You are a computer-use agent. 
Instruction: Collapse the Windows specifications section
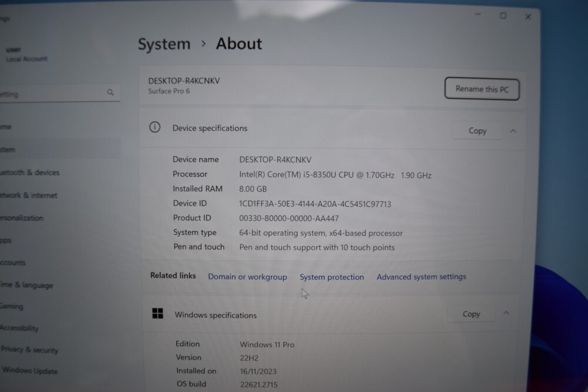click(x=506, y=313)
